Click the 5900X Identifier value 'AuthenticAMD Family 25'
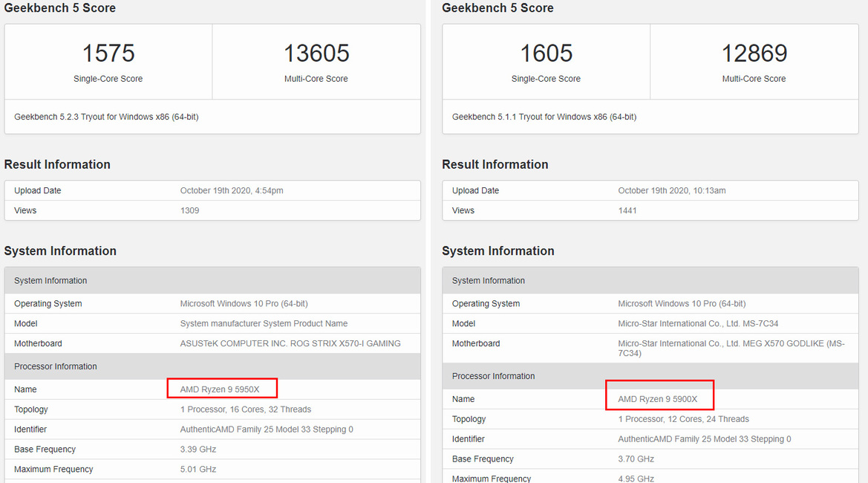This screenshot has height=483, width=868. coord(704,439)
